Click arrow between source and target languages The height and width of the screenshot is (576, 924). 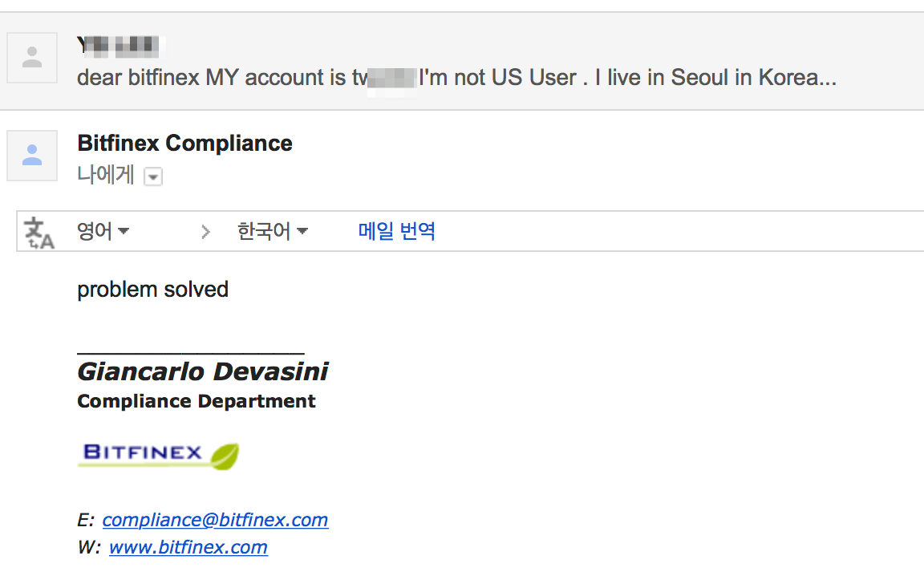tap(205, 232)
